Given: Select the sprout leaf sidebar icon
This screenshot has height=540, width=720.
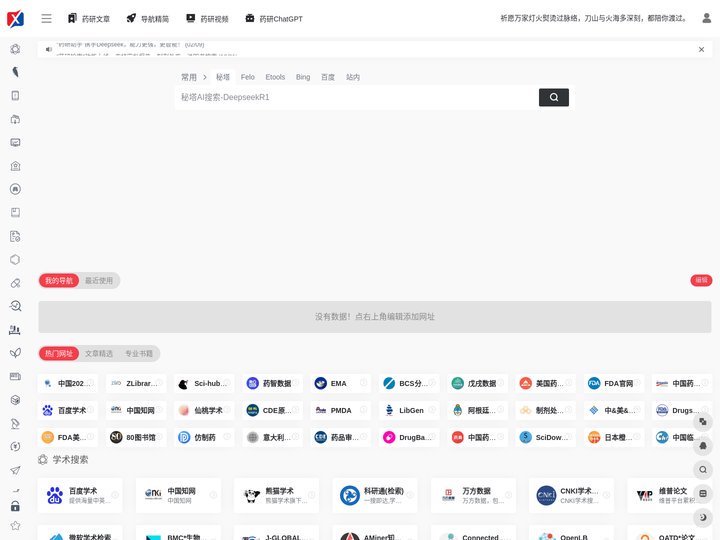Looking at the screenshot, I should (x=15, y=353).
